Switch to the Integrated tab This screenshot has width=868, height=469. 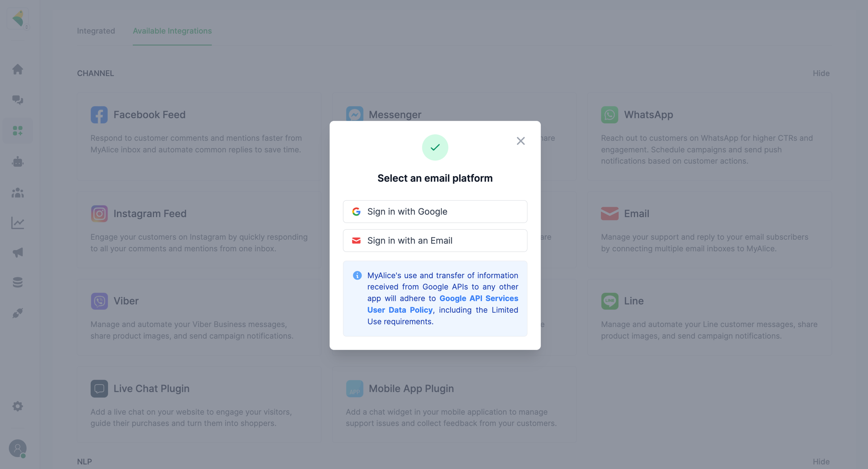[x=96, y=31]
